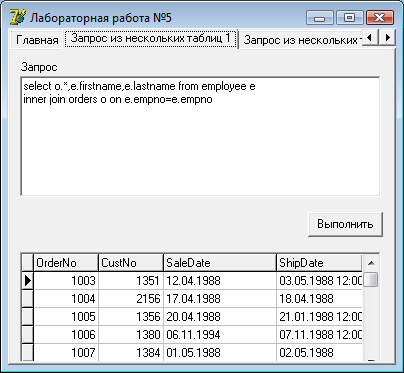Click ShipDate cell 07.11.1988
The image size is (404, 373).
(319, 335)
